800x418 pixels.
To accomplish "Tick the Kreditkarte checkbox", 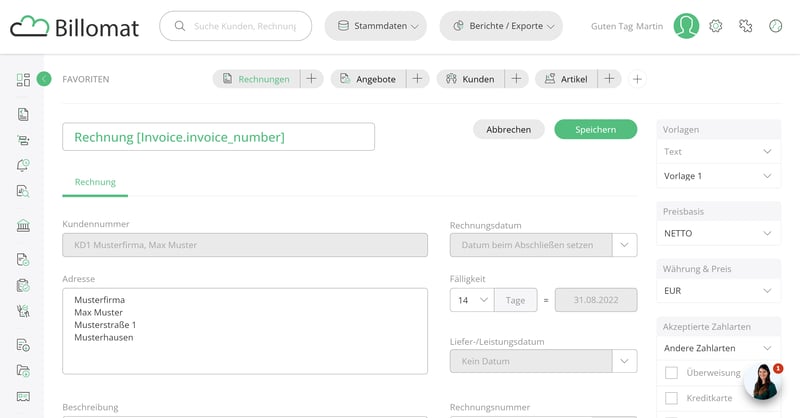I will point(671,398).
